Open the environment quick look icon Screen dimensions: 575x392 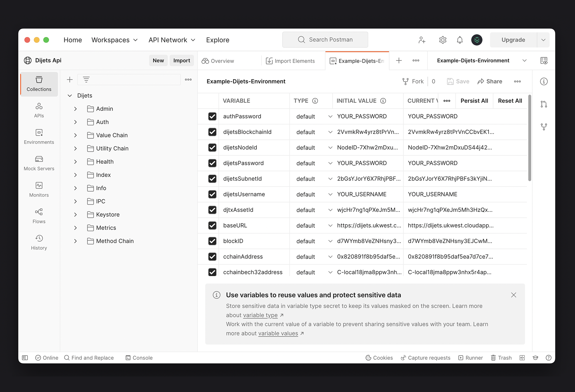click(544, 60)
